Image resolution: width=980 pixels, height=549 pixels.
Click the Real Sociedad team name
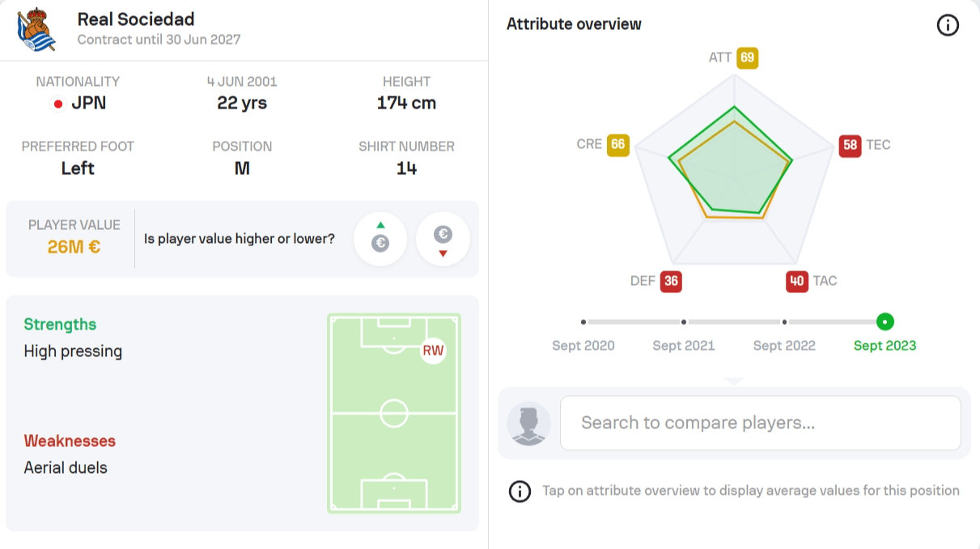pyautogui.click(x=136, y=19)
